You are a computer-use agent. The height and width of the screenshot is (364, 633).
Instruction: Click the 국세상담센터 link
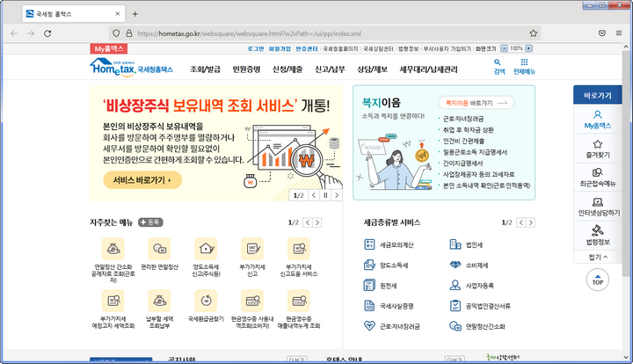[378, 48]
